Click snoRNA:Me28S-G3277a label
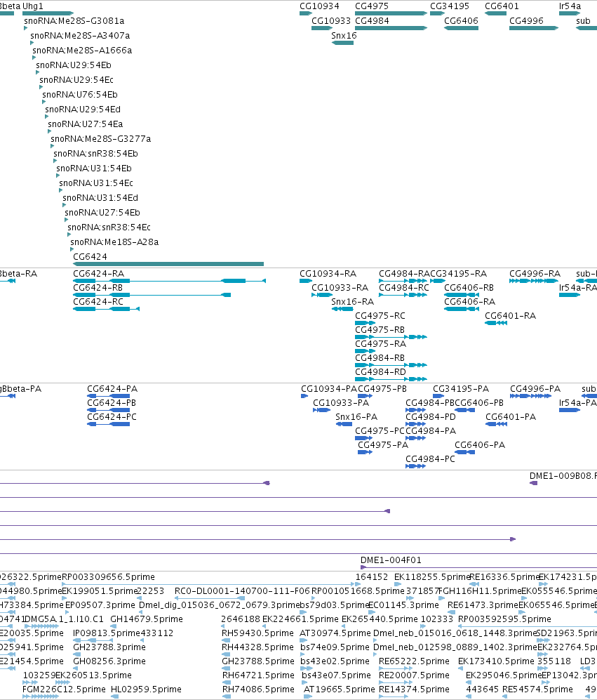Image resolution: width=597 pixels, height=700 pixels. 101,139
